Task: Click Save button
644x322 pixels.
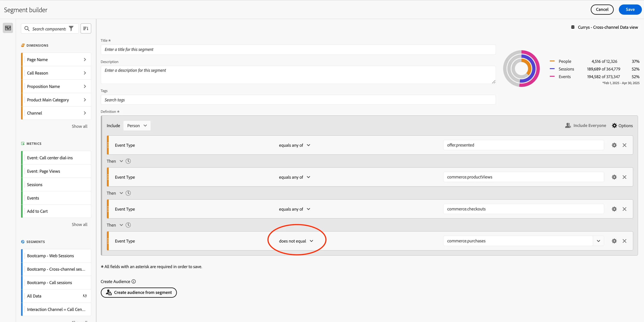Action: [x=630, y=10]
